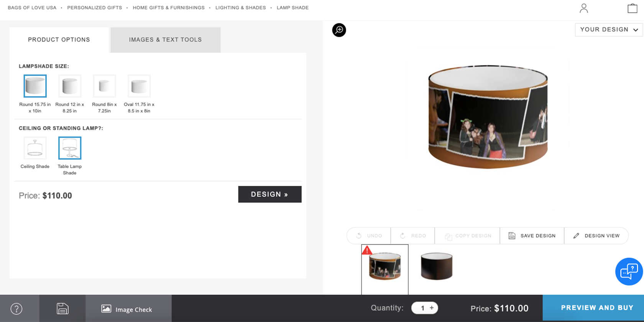644x322 pixels.
Task: Open the chat support bubble icon
Action: pyautogui.click(x=629, y=271)
